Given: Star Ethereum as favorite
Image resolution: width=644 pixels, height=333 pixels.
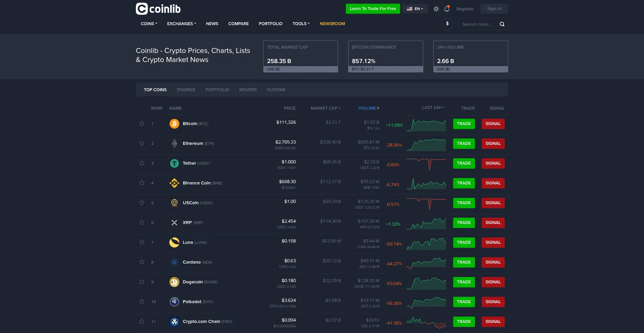Looking at the screenshot, I should coord(142,143).
